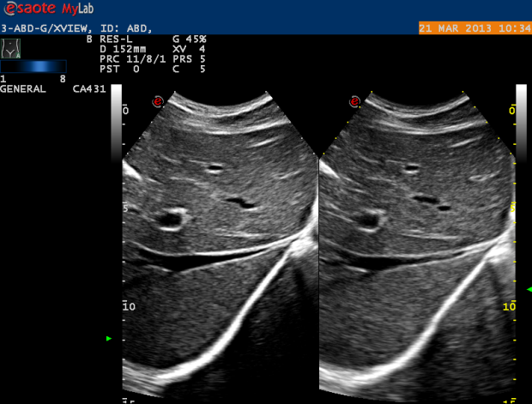This screenshot has width=532, height=404.
Task: Click the left green focal zone arrow
Action: pos(108,339)
